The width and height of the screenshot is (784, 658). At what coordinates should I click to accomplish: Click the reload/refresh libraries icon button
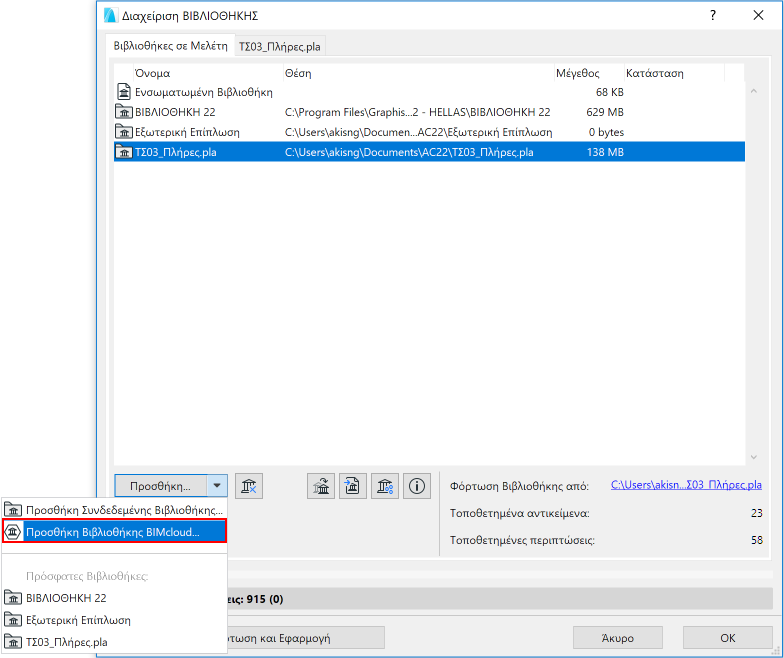pos(321,486)
